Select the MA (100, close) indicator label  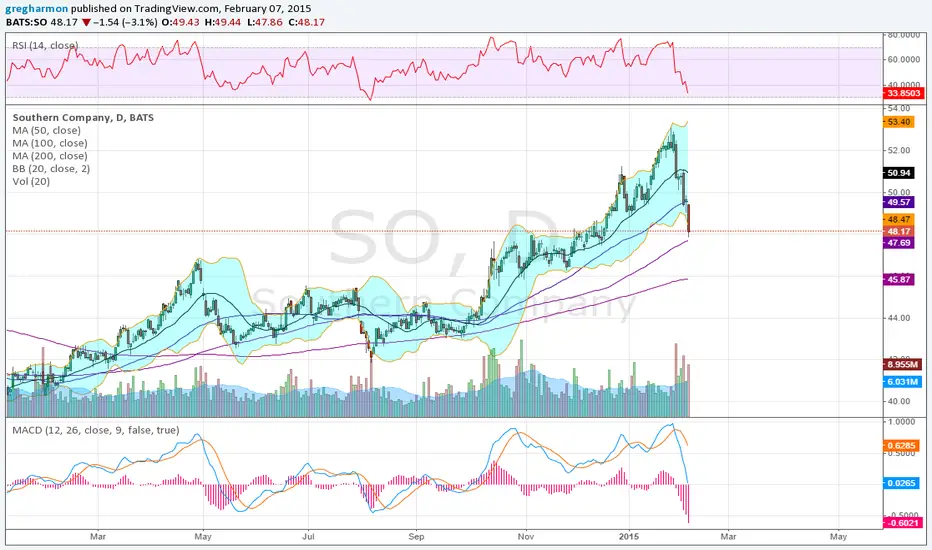tap(50, 143)
